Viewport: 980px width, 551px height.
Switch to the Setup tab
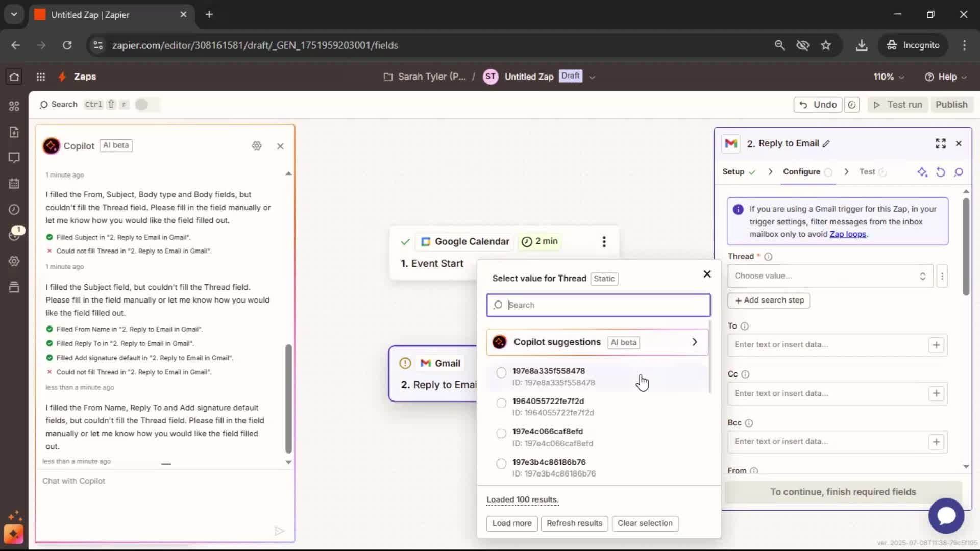(x=739, y=172)
